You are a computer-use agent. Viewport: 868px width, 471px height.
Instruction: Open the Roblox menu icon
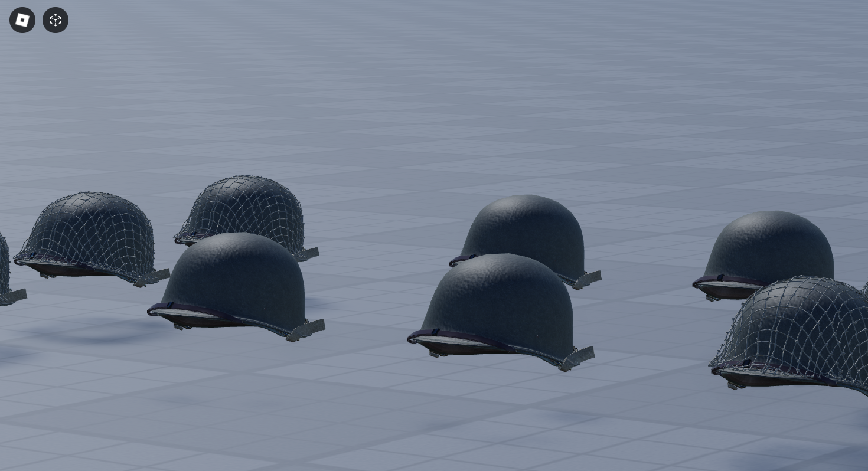(x=22, y=20)
